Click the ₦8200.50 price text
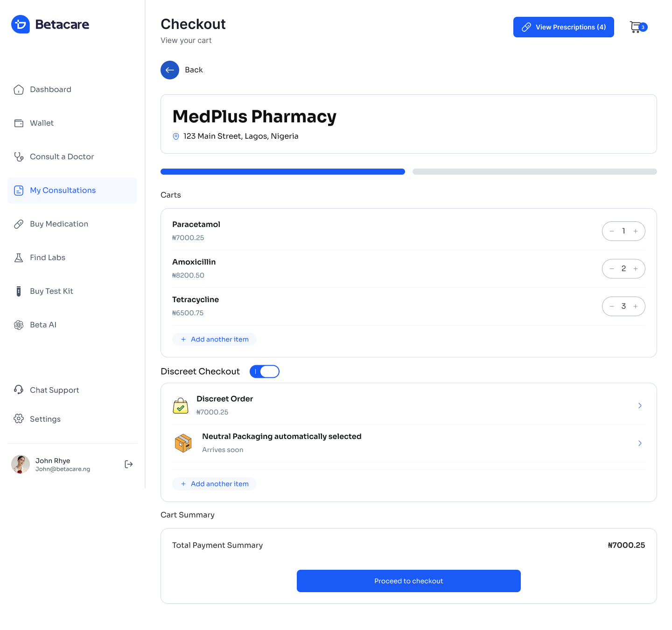This screenshot has height=630, width=672. tap(188, 276)
